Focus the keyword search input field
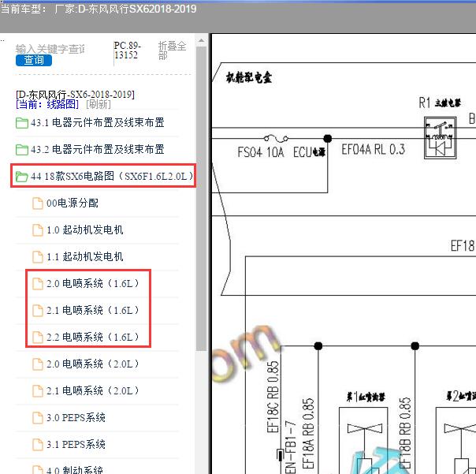 pyautogui.click(x=50, y=49)
